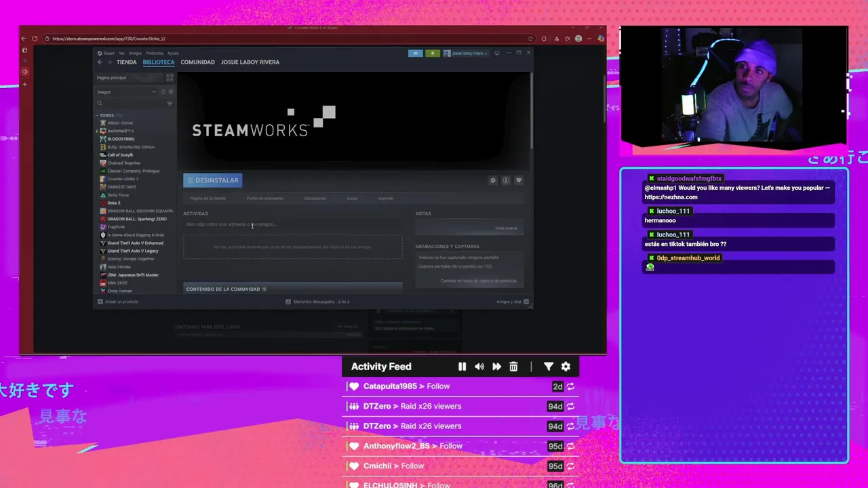The height and width of the screenshot is (488, 868).
Task: Open advanced library filter options icon
Action: click(170, 103)
